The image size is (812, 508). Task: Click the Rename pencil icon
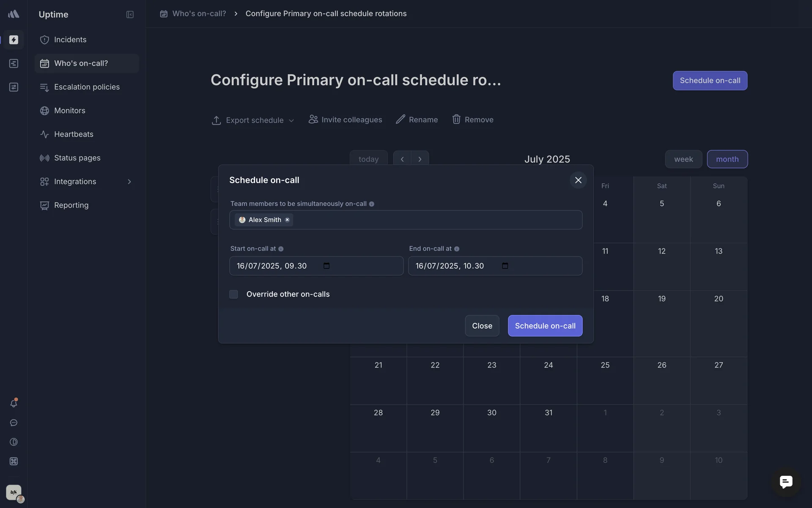(400, 119)
